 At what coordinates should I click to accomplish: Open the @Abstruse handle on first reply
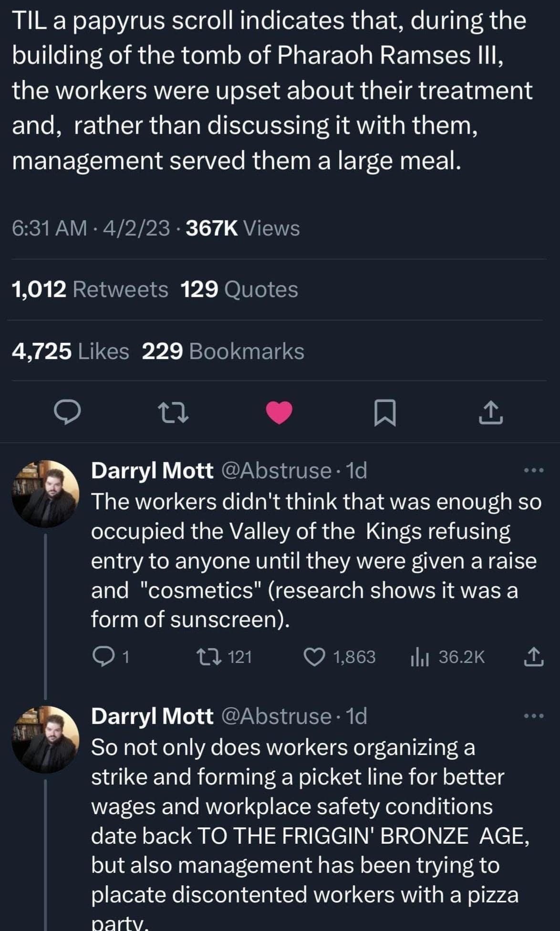point(277,471)
